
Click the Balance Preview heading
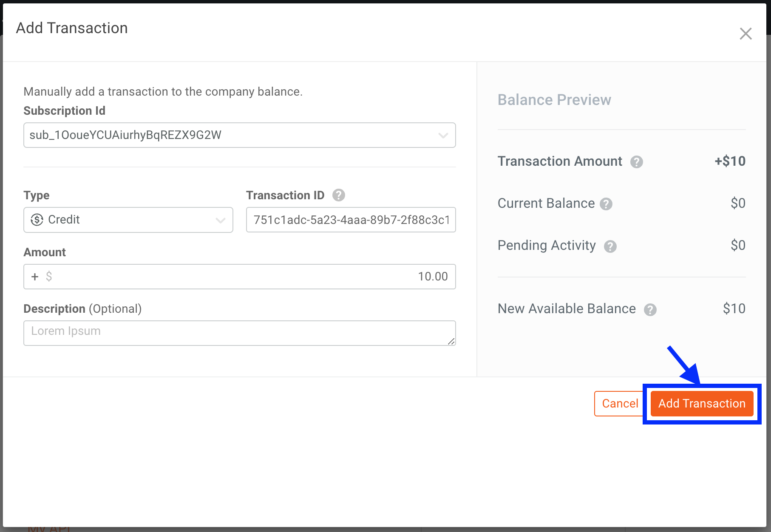coord(554,100)
